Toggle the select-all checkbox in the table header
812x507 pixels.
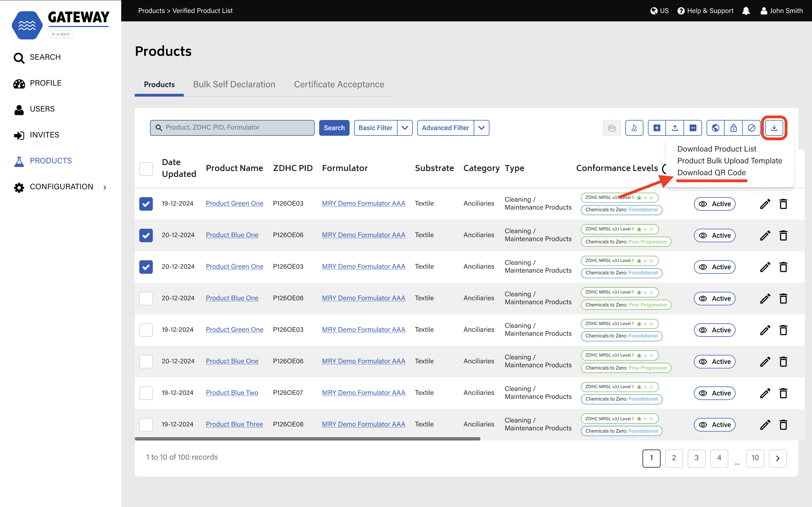[x=146, y=169]
